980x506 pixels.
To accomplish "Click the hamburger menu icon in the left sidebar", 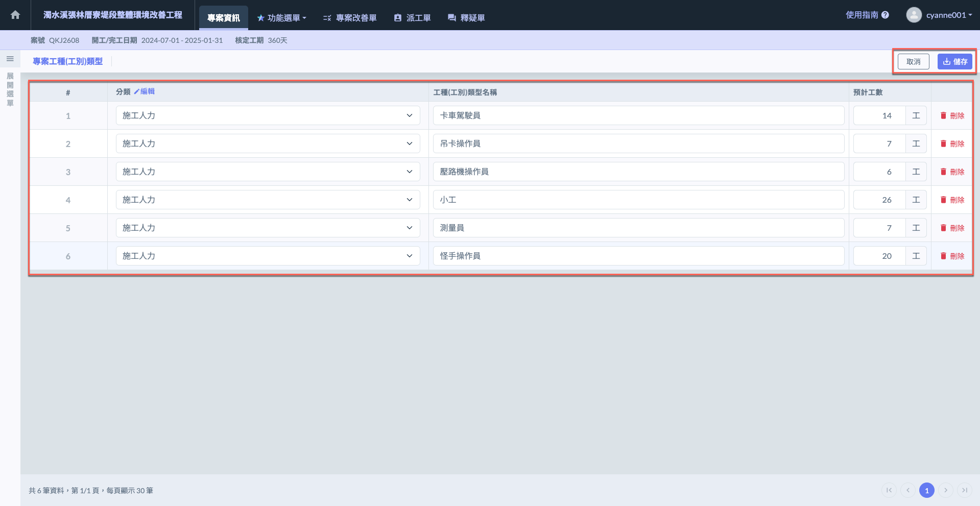I will 10,59.
